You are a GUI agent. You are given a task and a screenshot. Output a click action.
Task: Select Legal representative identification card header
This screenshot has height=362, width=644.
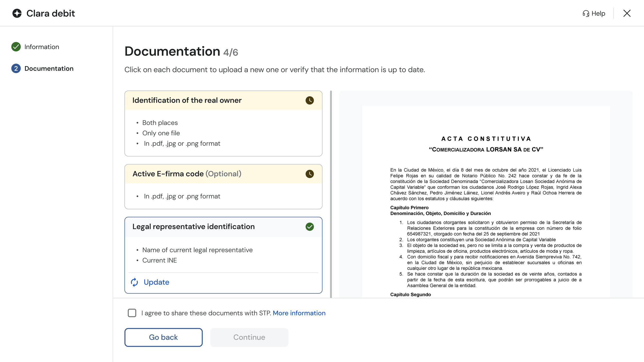(193, 227)
